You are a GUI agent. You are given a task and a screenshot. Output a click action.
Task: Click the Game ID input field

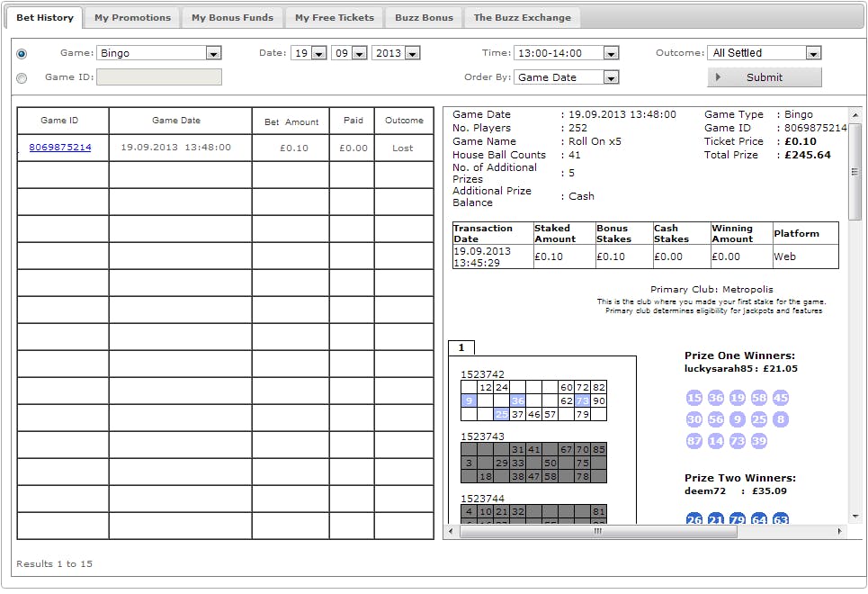click(159, 77)
